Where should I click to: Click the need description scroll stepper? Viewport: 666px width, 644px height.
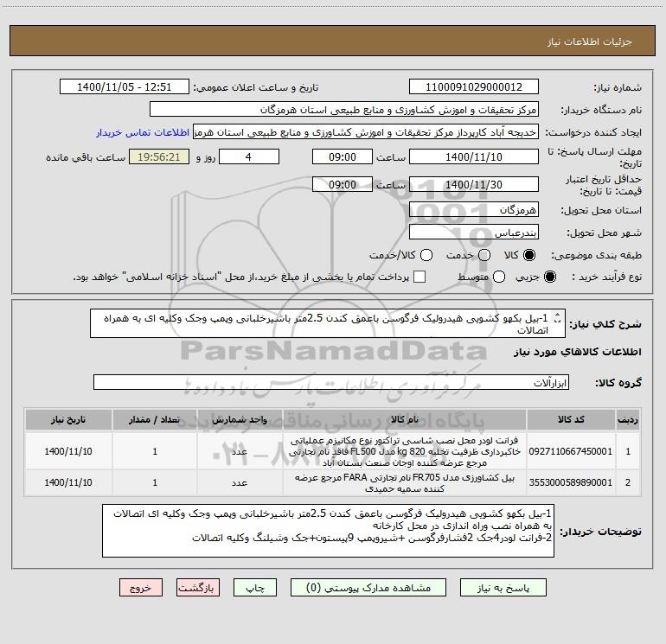pos(558,318)
